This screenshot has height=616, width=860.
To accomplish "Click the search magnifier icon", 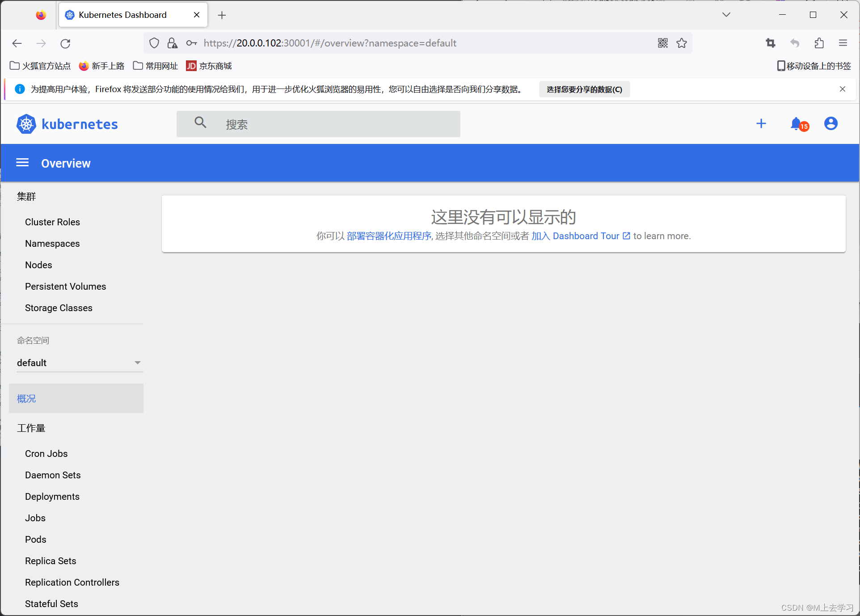I will pos(200,122).
